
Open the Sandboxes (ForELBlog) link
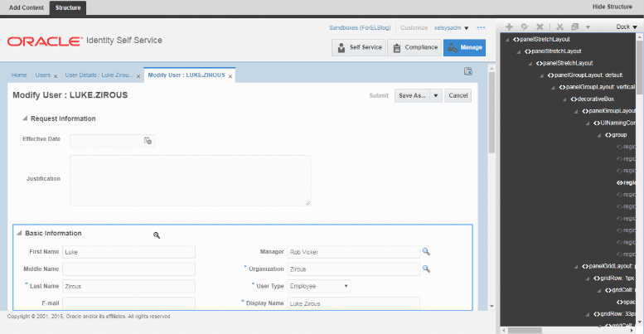[360, 28]
